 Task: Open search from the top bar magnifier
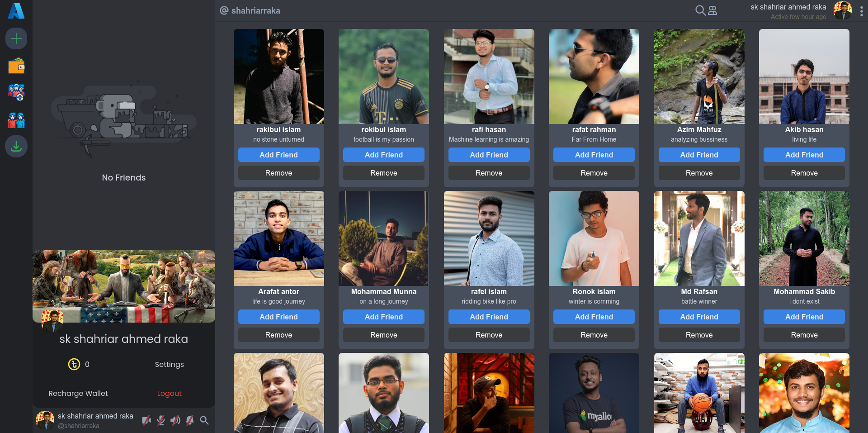(x=700, y=10)
